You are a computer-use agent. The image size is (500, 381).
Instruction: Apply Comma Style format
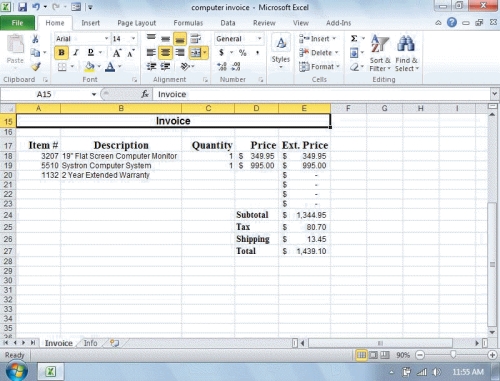pos(257,53)
